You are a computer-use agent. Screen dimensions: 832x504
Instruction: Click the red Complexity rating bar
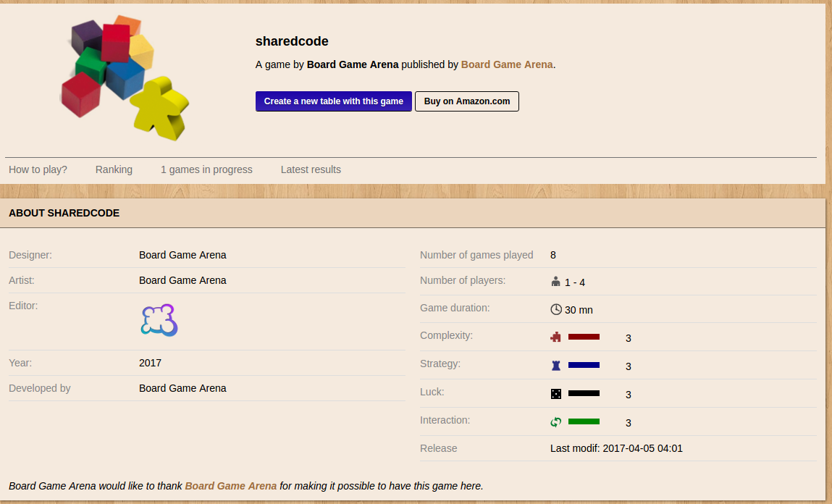(583, 336)
